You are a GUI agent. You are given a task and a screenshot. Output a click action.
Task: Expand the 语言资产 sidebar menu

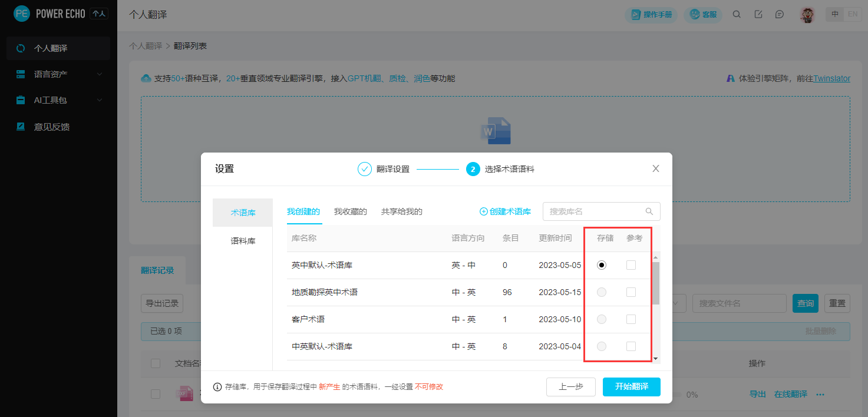click(58, 74)
